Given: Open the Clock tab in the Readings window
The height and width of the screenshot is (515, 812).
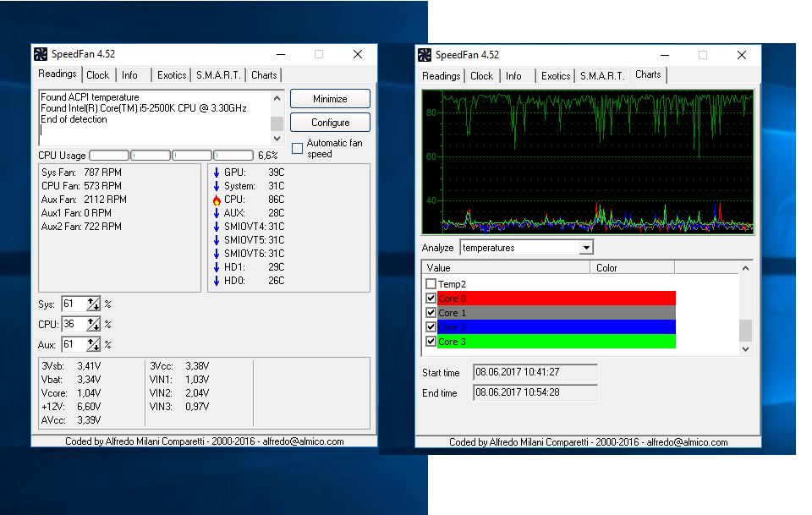Looking at the screenshot, I should [x=98, y=75].
